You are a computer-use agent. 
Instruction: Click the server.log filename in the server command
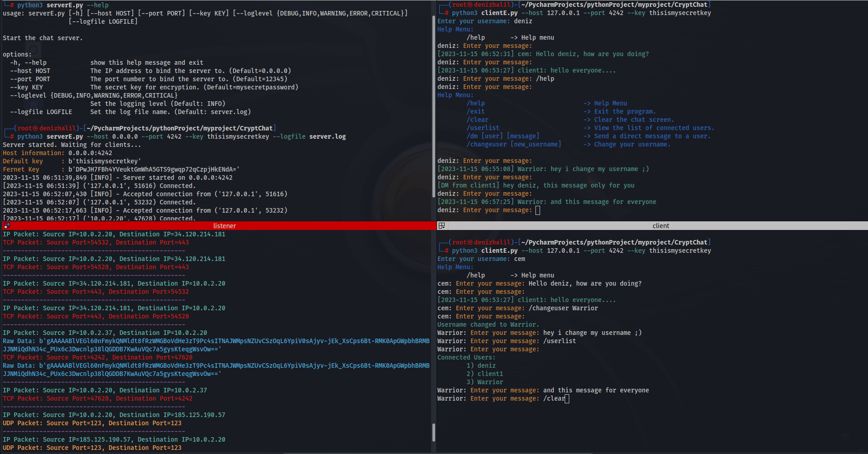(x=327, y=136)
